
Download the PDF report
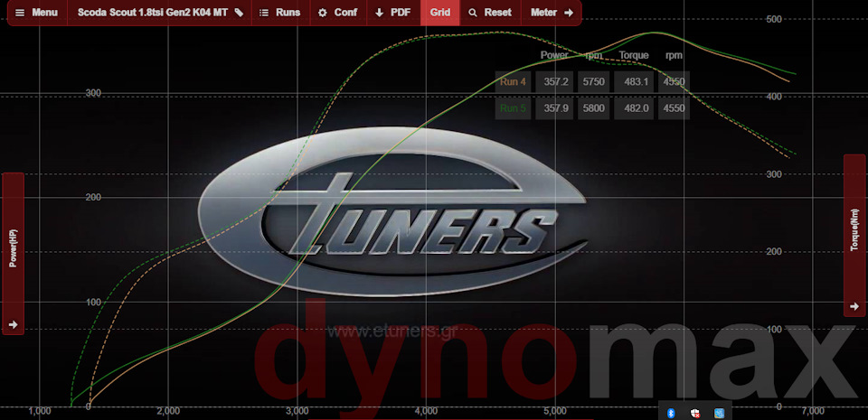tap(393, 13)
